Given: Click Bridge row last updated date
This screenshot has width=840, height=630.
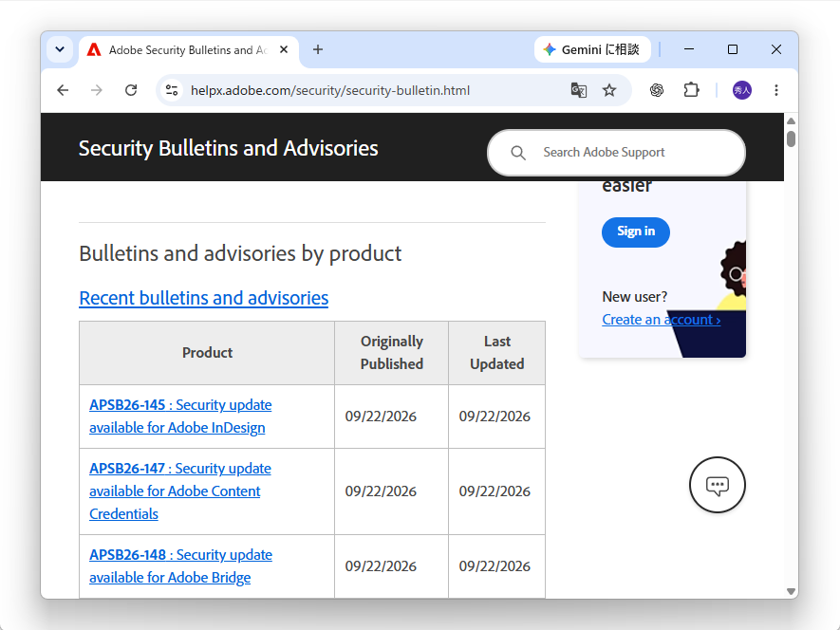Looking at the screenshot, I should 495,566.
